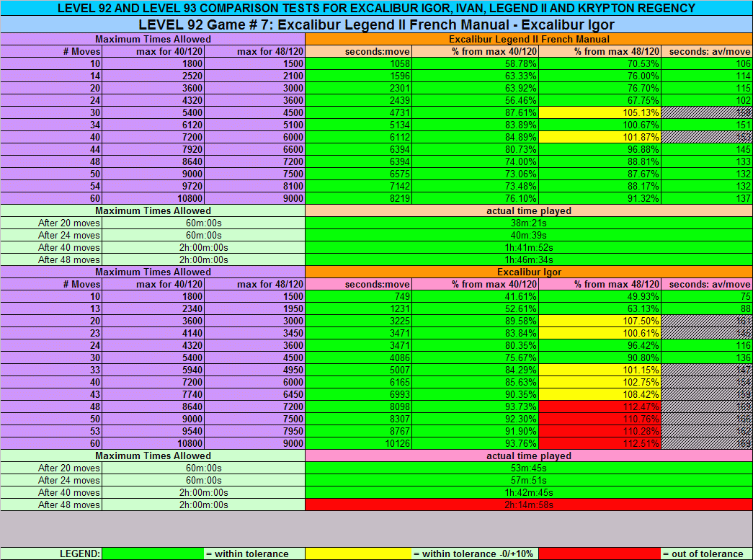Select the 749 seconds cell
Image resolution: width=753 pixels, height=560 pixels.
[358, 296]
